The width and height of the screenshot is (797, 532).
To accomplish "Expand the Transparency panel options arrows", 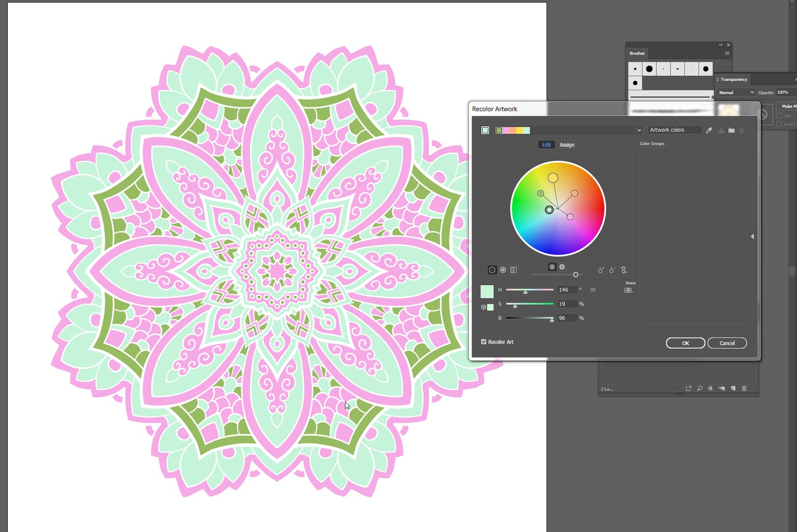I will [x=718, y=79].
